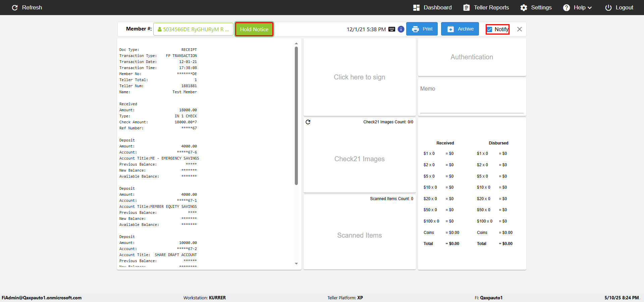Toggle the Notify checkbox
The width and height of the screenshot is (644, 302).
[490, 29]
